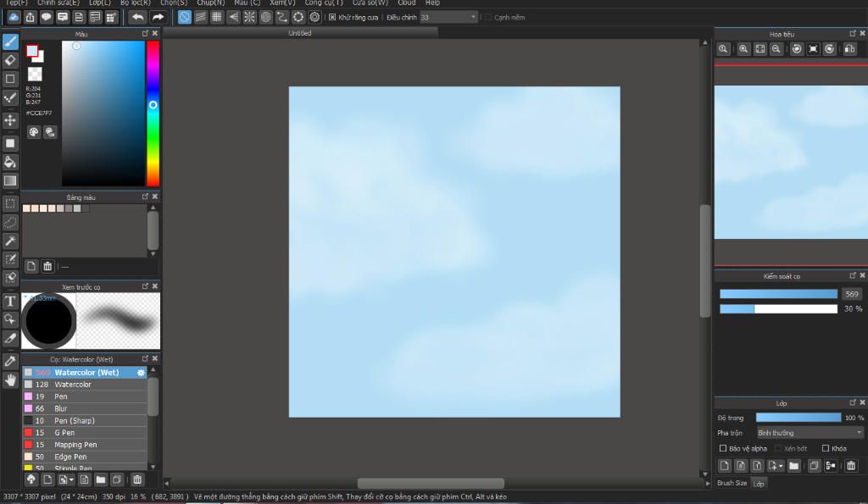Add a new layer in layer panel

pyautogui.click(x=724, y=466)
